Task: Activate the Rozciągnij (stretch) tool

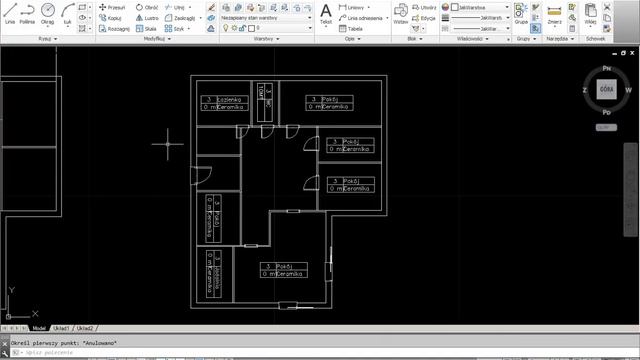Action: (x=114, y=29)
